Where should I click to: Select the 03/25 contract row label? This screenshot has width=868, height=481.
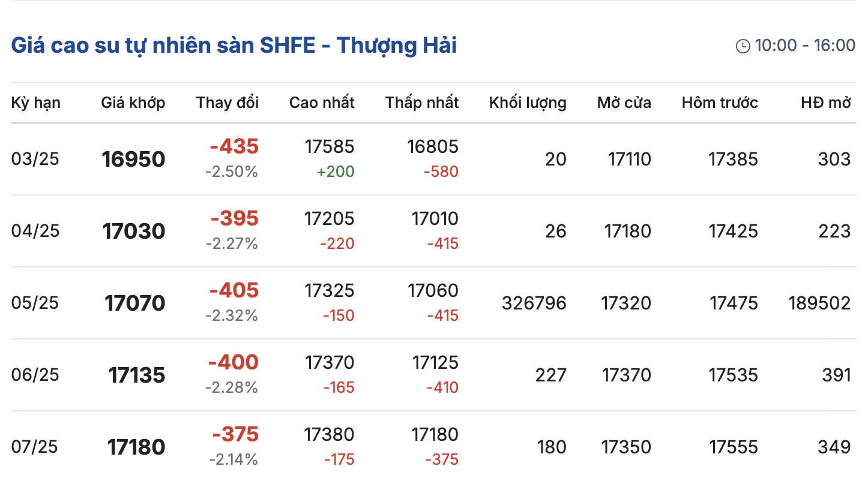(x=35, y=160)
